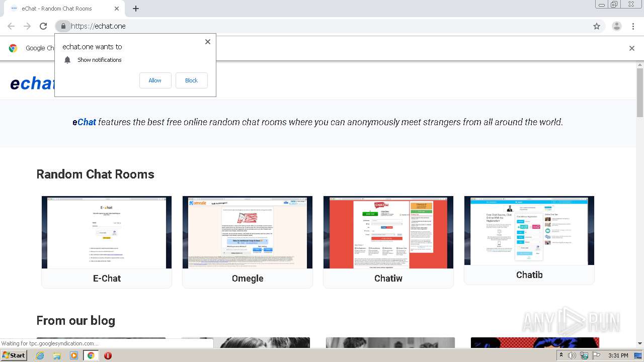Click the notification bell icon in popup
Viewport: 644px width, 362px height.
pyautogui.click(x=67, y=60)
